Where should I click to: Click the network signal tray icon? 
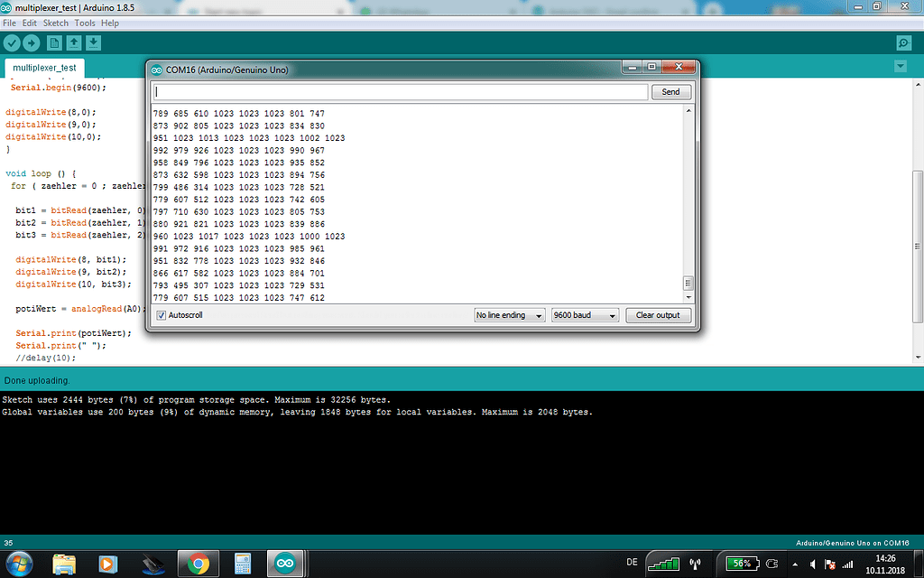[x=847, y=564]
